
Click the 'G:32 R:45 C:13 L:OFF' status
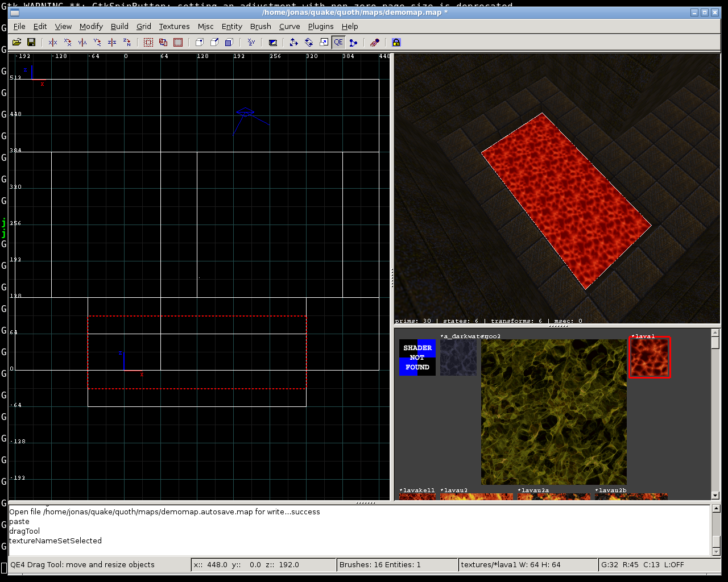coord(659,564)
